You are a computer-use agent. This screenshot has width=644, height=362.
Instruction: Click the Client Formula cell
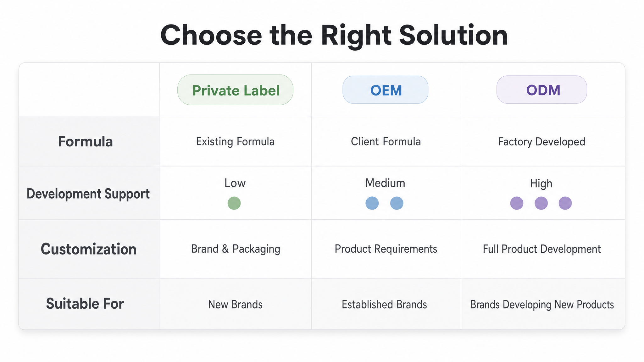pyautogui.click(x=386, y=142)
